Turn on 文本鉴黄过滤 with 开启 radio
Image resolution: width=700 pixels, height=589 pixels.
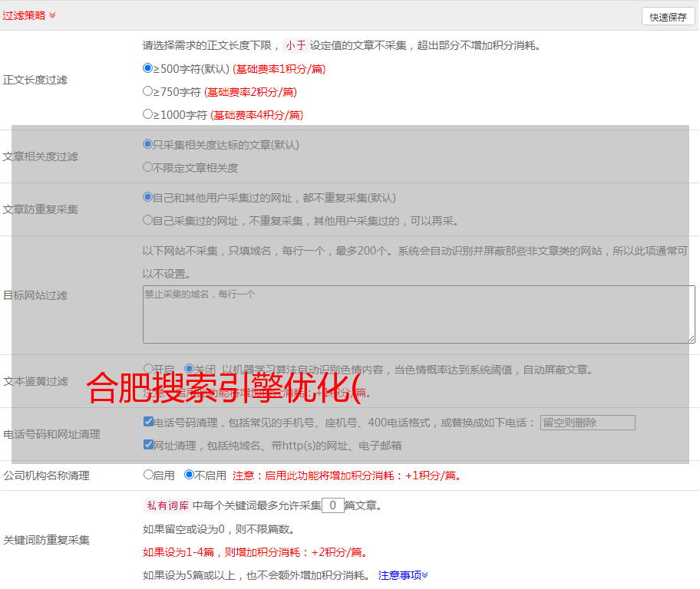[148, 369]
